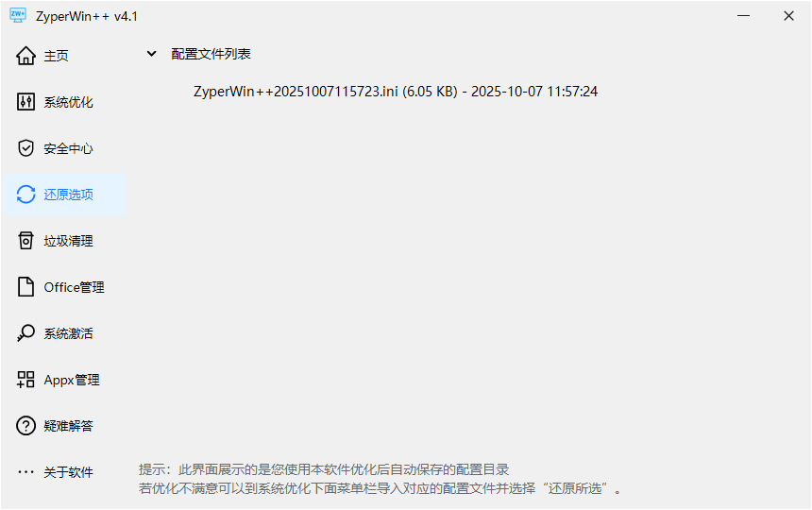Click the ZyperWin++ app logo in title bar

click(18, 15)
